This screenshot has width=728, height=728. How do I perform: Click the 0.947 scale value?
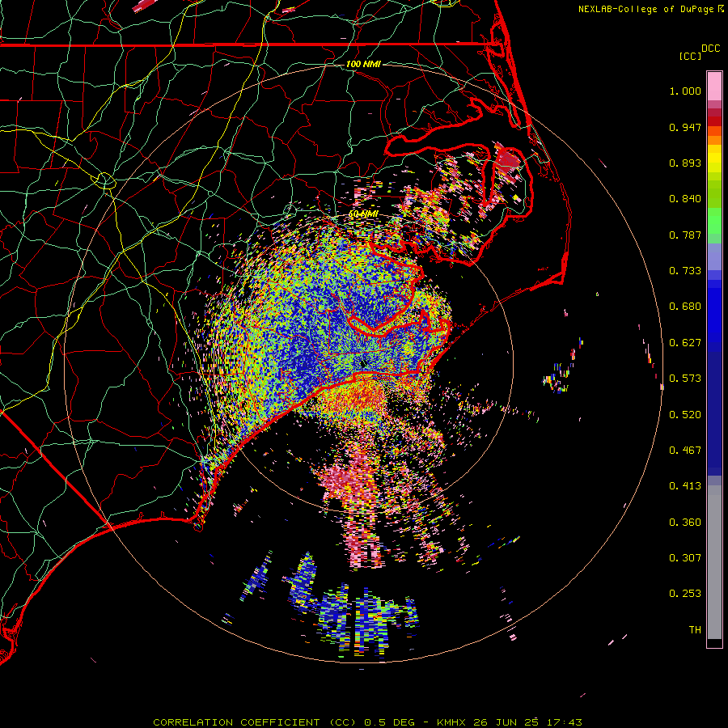coord(685,127)
